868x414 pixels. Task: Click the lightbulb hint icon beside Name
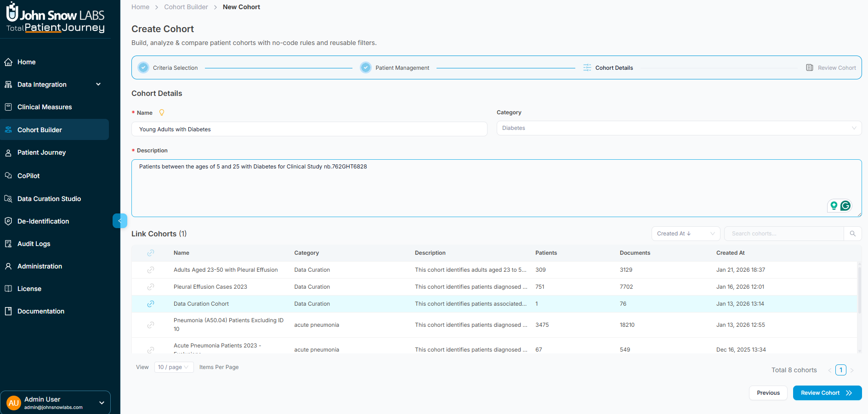click(162, 112)
